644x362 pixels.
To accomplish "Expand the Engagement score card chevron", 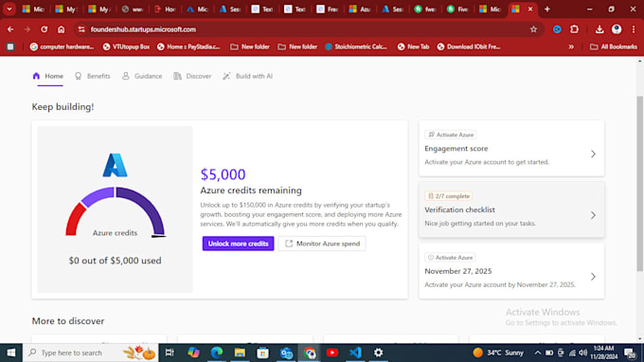I will click(x=593, y=154).
